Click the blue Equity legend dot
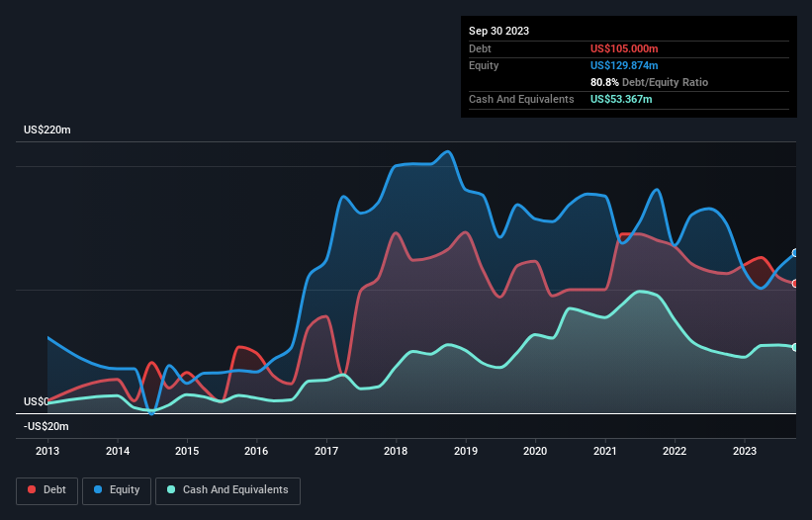The width and height of the screenshot is (812, 520). pyautogui.click(x=98, y=489)
